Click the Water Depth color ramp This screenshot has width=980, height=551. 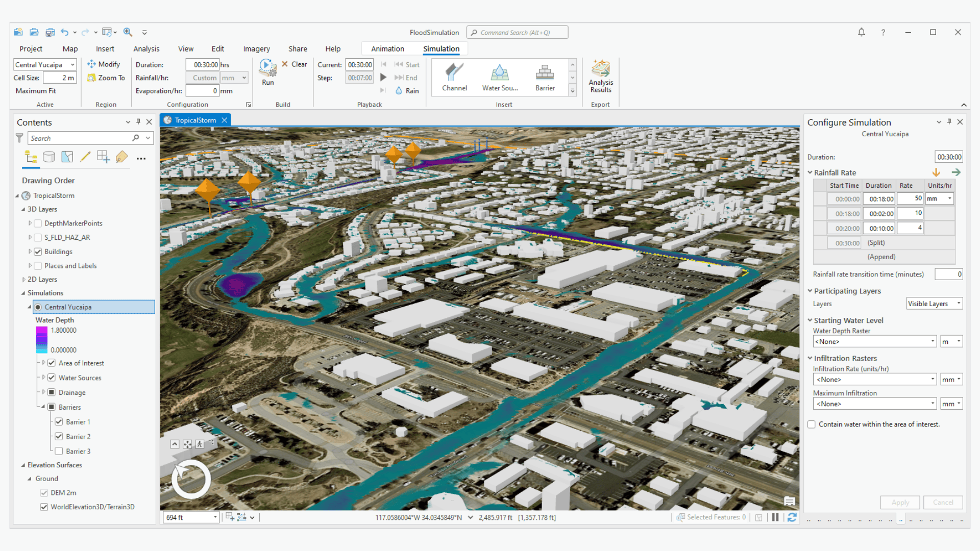coord(41,340)
